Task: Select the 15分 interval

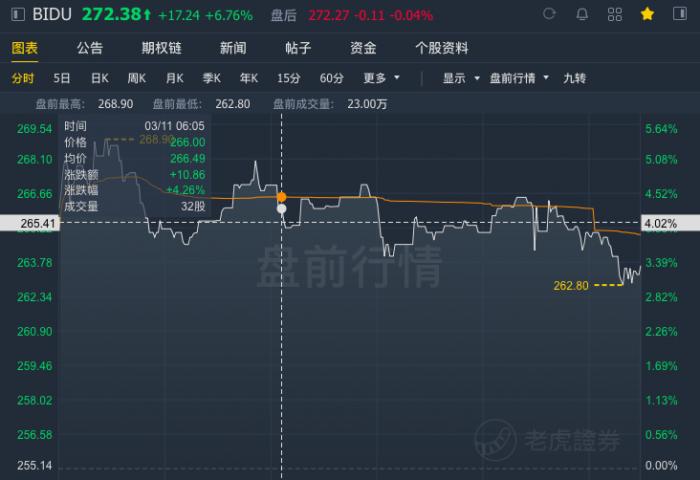Action: coord(288,78)
